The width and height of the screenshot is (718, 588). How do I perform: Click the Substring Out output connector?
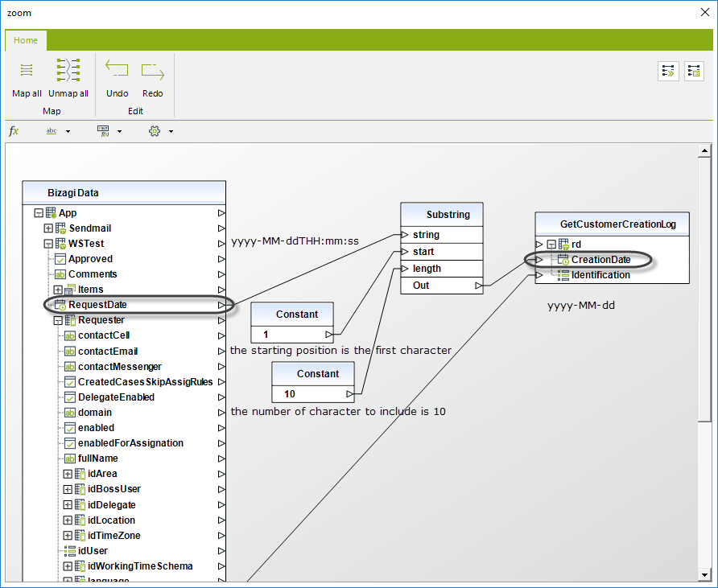pyautogui.click(x=478, y=286)
